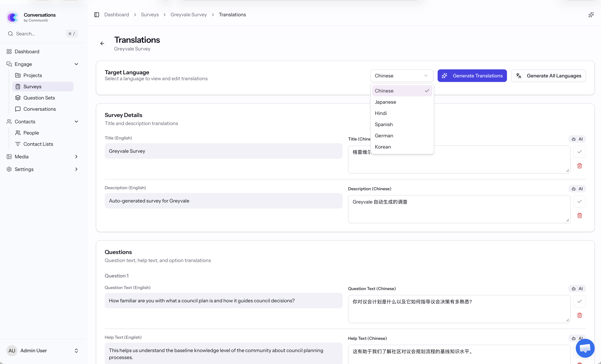Image resolution: width=601 pixels, height=364 pixels.
Task: Expand the Media sidebar section
Action: point(76,157)
